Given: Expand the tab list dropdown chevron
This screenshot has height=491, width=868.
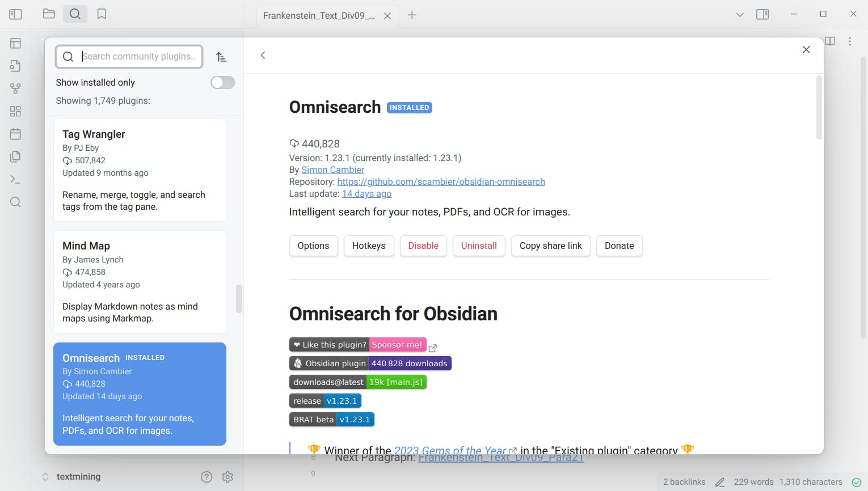Looking at the screenshot, I should tap(740, 15).
